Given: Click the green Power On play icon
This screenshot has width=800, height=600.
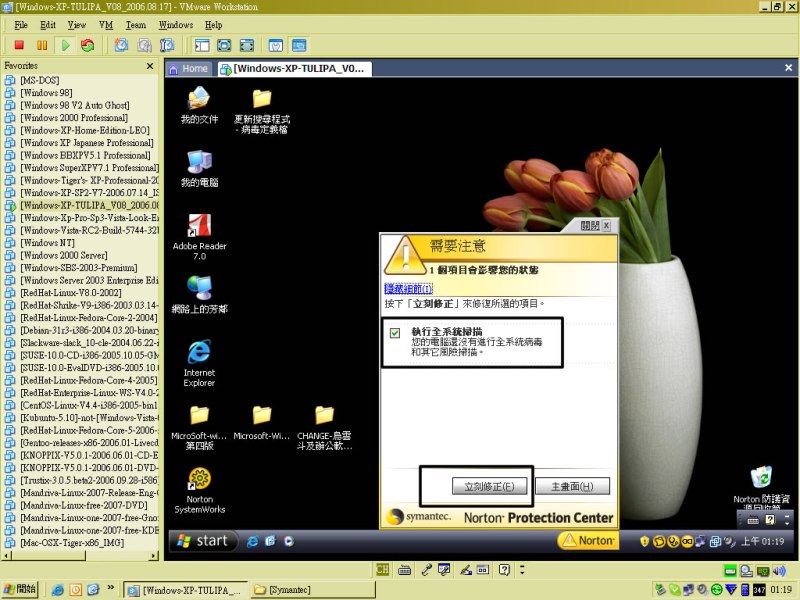Looking at the screenshot, I should point(65,45).
